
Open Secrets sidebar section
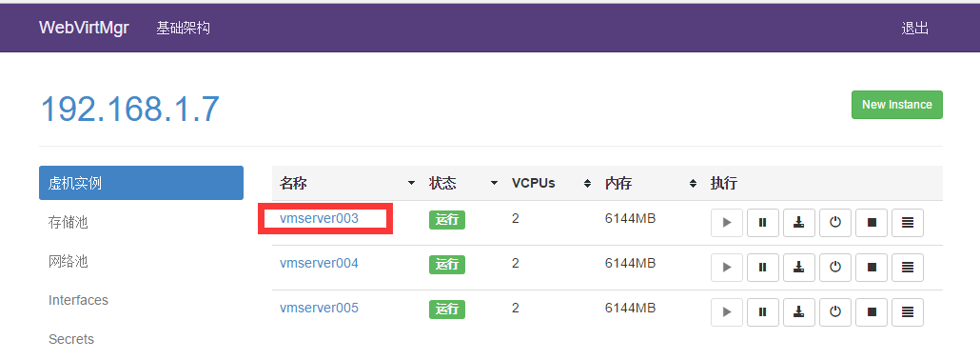[71, 339]
